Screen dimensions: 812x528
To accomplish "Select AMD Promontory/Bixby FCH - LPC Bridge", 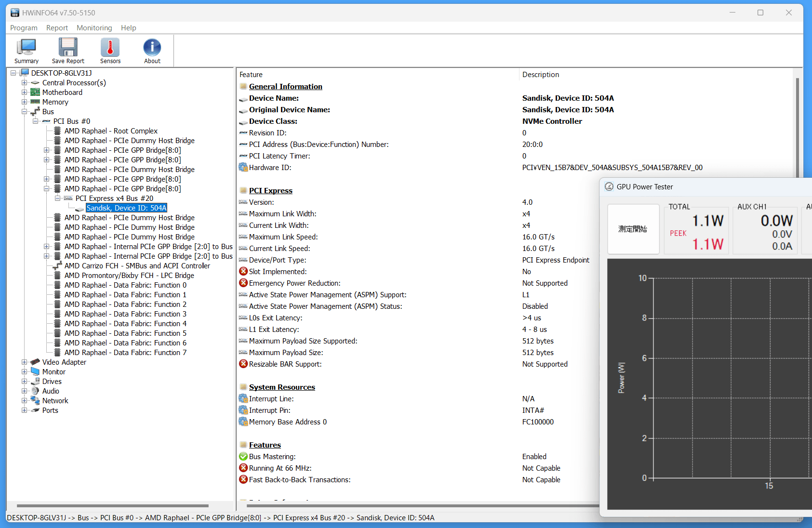I will pyautogui.click(x=129, y=275).
